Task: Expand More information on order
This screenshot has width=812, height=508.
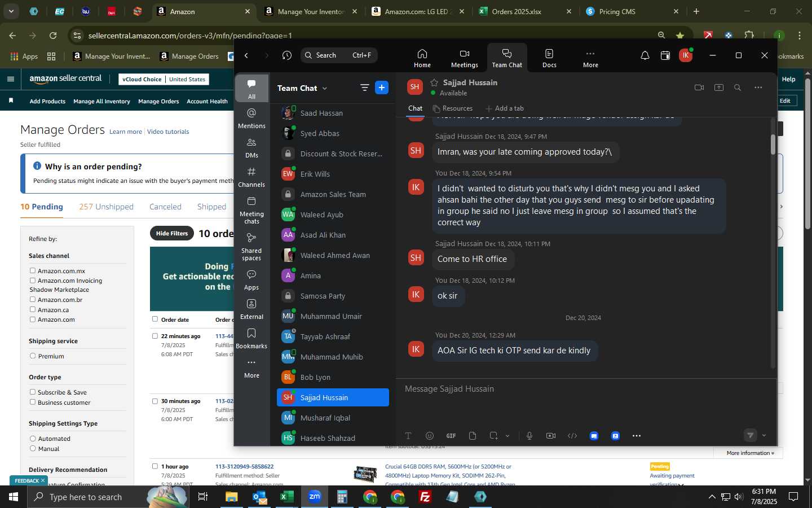Action: point(750,453)
